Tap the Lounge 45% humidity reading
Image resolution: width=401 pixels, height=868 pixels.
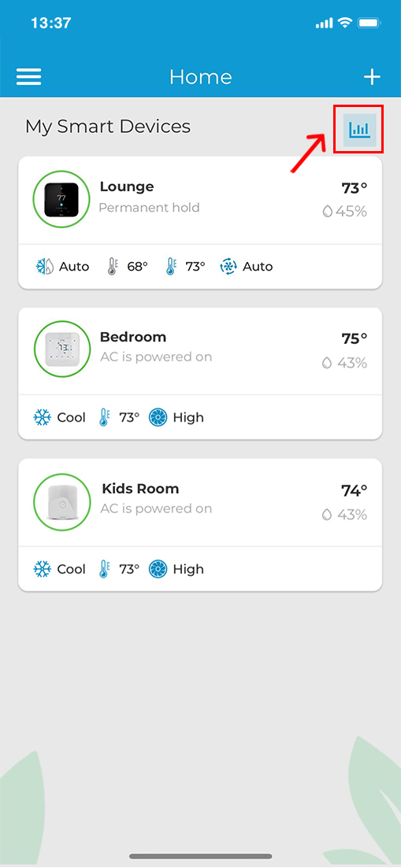pos(344,212)
